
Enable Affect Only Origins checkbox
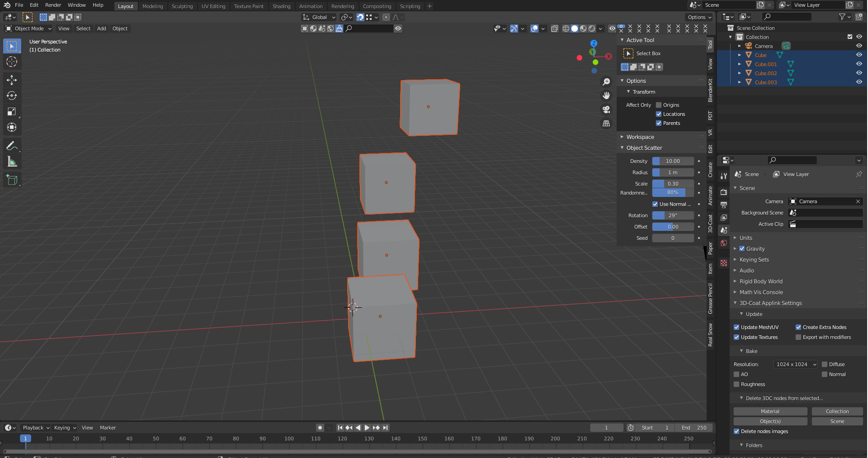coord(659,105)
